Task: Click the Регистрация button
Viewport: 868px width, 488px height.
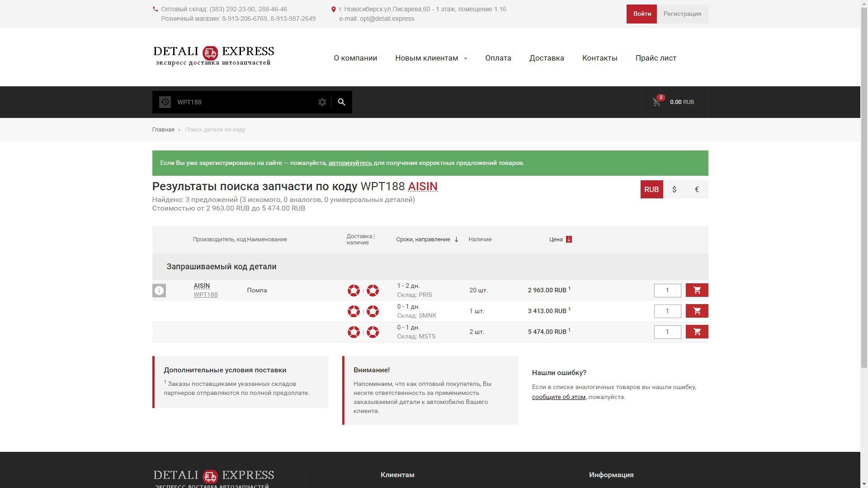Action: [682, 14]
